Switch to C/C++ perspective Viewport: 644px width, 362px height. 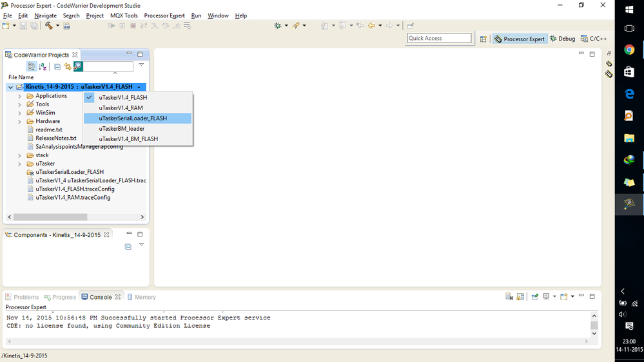click(594, 39)
